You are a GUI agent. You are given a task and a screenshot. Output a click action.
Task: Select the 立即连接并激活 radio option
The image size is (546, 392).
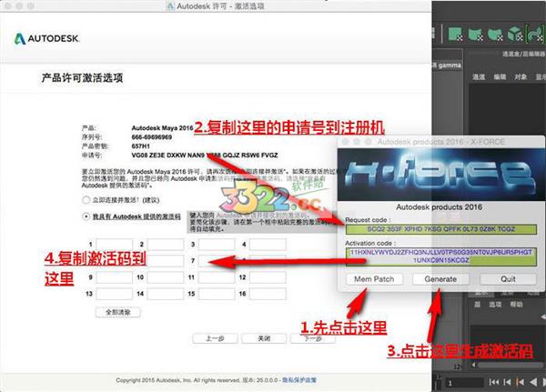tap(86, 200)
